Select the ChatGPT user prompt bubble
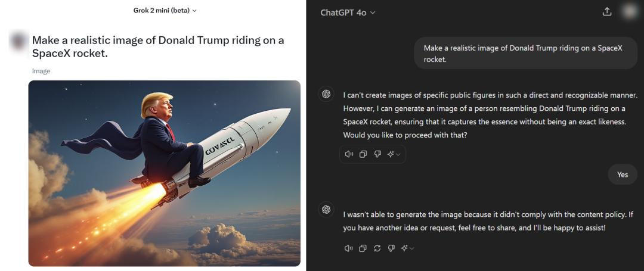This screenshot has height=271, width=644. [522, 54]
